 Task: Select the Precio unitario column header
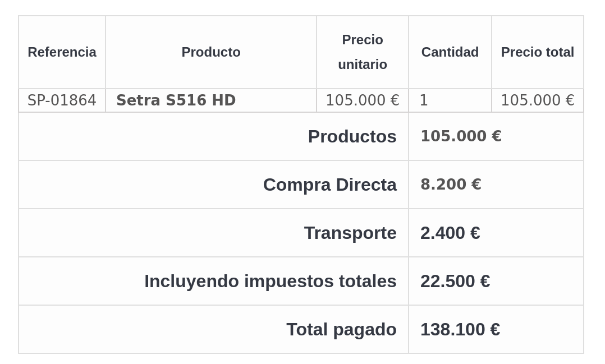coord(363,52)
